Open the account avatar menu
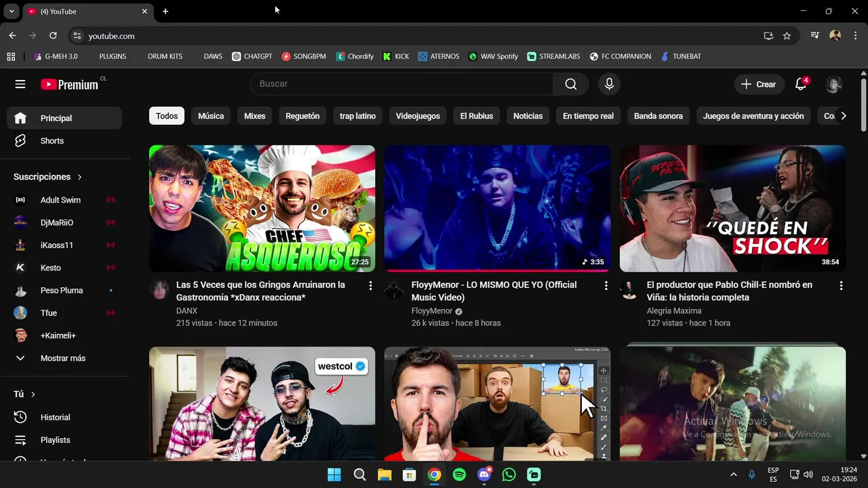Image resolution: width=868 pixels, height=488 pixels. pyautogui.click(x=834, y=84)
